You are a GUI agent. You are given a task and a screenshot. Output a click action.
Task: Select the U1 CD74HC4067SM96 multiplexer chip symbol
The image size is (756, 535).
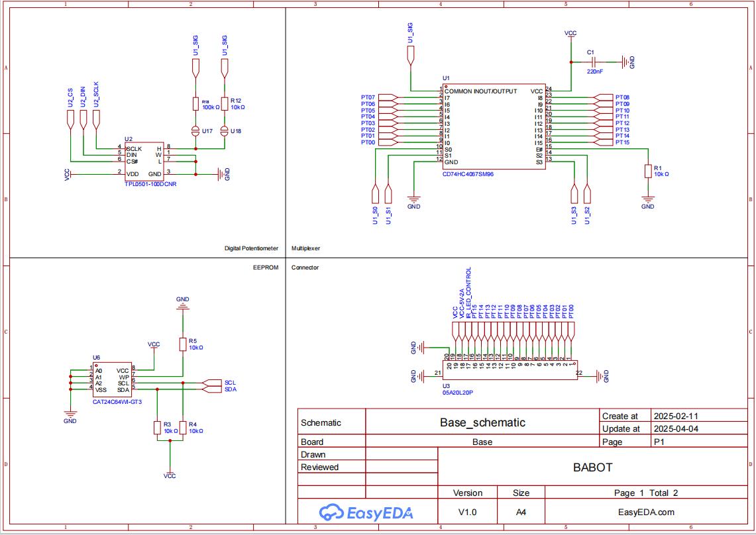494,126
